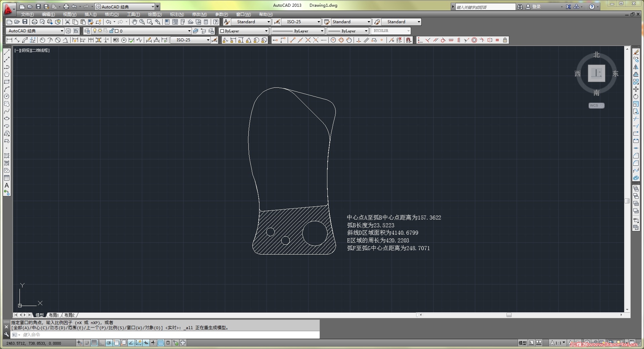Click the Snap to Center circle icon
Screen dimensions: 644x349
(x=333, y=40)
